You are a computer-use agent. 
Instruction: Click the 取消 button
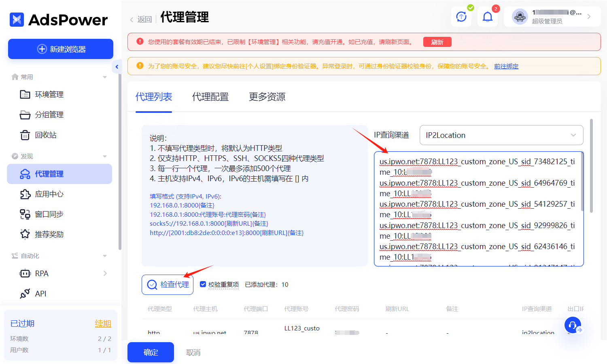coord(193,353)
